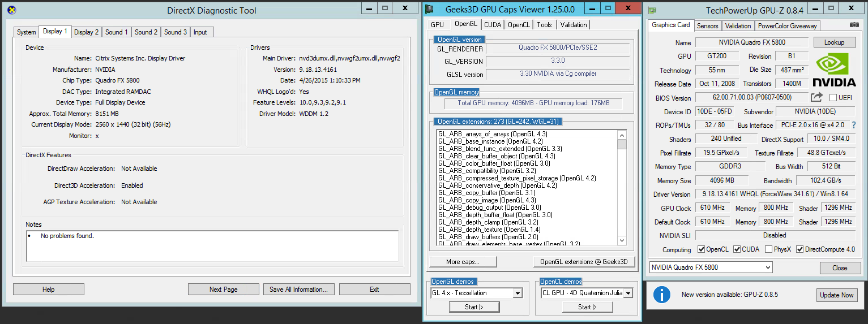The height and width of the screenshot is (324, 868).
Task: Select GL_ARB_debug_output extension row
Action: (489, 208)
